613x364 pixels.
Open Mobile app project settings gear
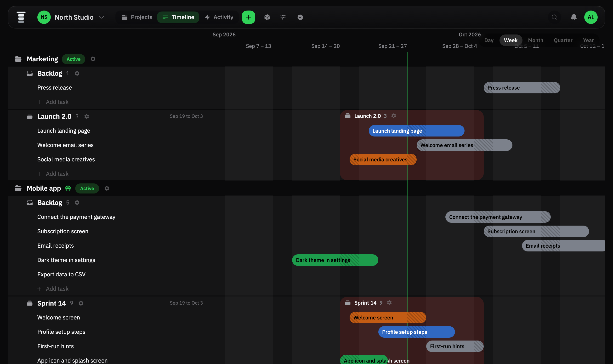[107, 188]
